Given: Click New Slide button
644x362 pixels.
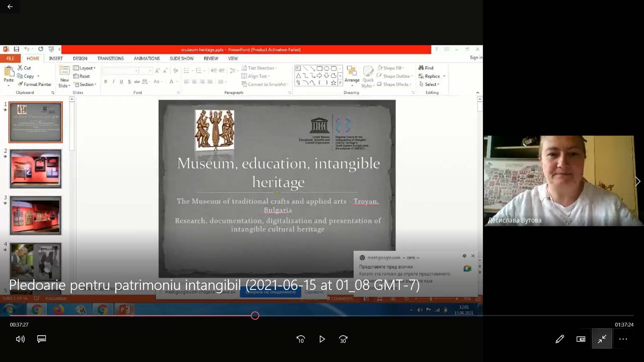Looking at the screenshot, I should pos(64,77).
